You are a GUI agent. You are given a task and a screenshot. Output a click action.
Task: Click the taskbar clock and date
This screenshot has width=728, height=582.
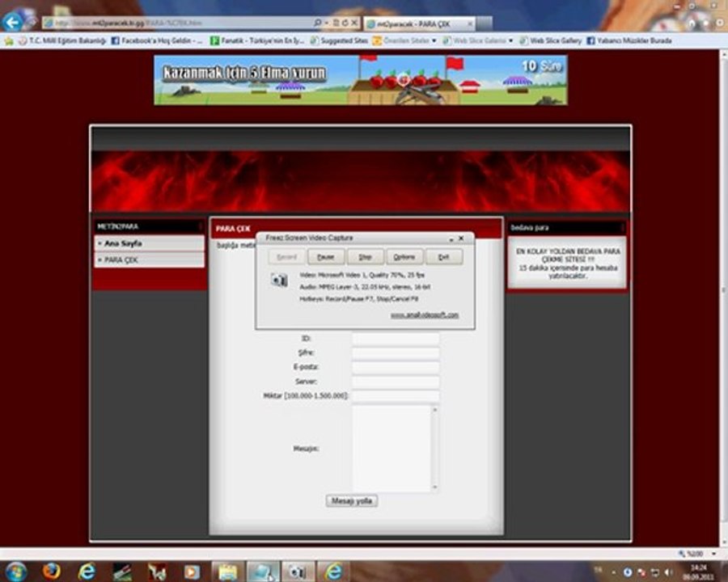point(698,572)
